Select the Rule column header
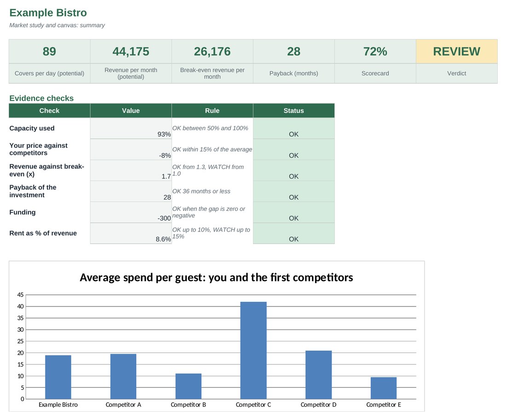506x420 pixels. pos(213,111)
